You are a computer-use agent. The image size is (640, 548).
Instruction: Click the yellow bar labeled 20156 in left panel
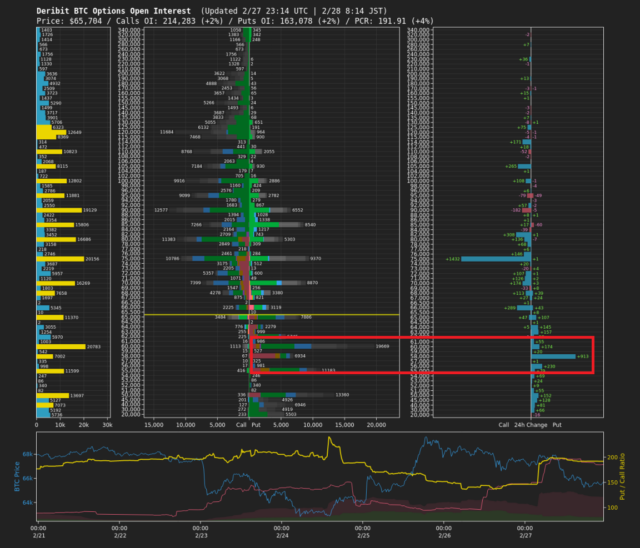pyautogui.click(x=60, y=258)
